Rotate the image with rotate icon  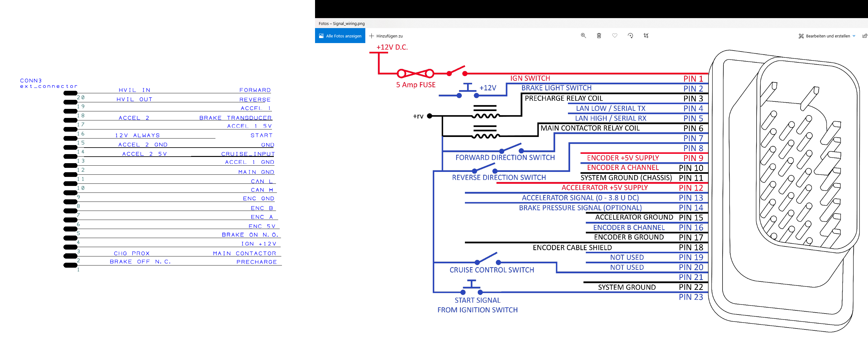(630, 36)
